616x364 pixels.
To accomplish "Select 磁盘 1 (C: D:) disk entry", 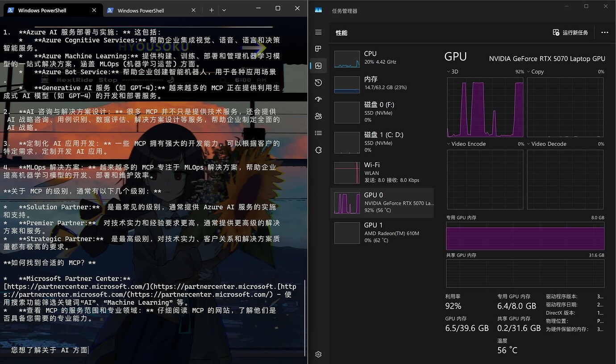I will click(x=382, y=142).
